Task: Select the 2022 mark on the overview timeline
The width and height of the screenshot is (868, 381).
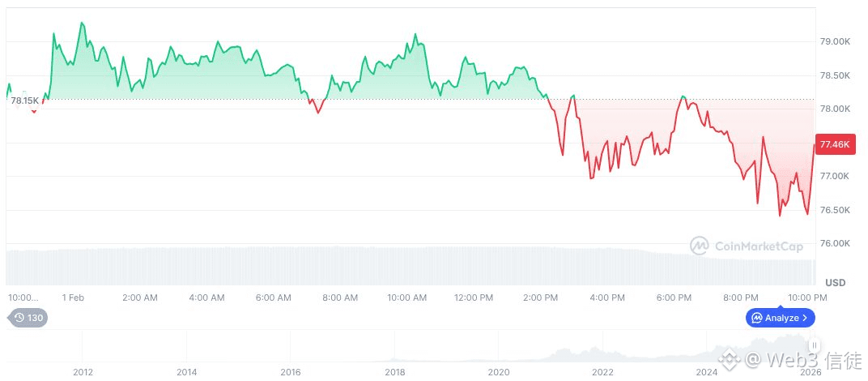Action: click(602, 372)
